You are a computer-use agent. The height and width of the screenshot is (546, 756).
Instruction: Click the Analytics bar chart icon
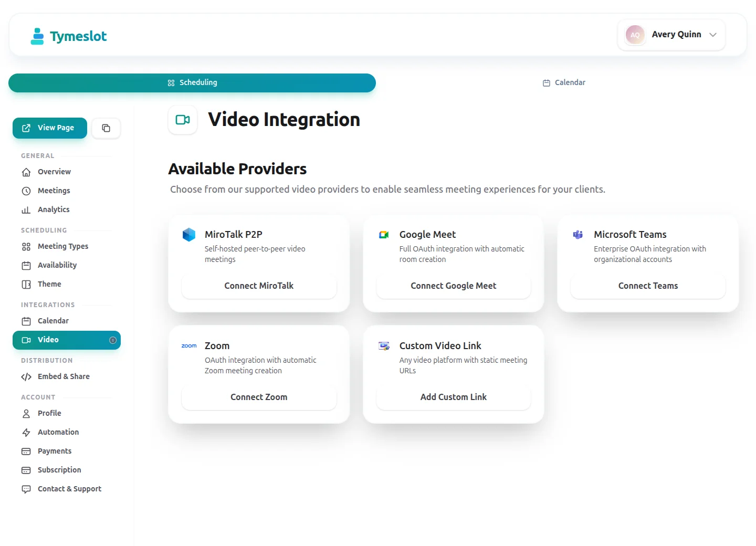(x=26, y=210)
